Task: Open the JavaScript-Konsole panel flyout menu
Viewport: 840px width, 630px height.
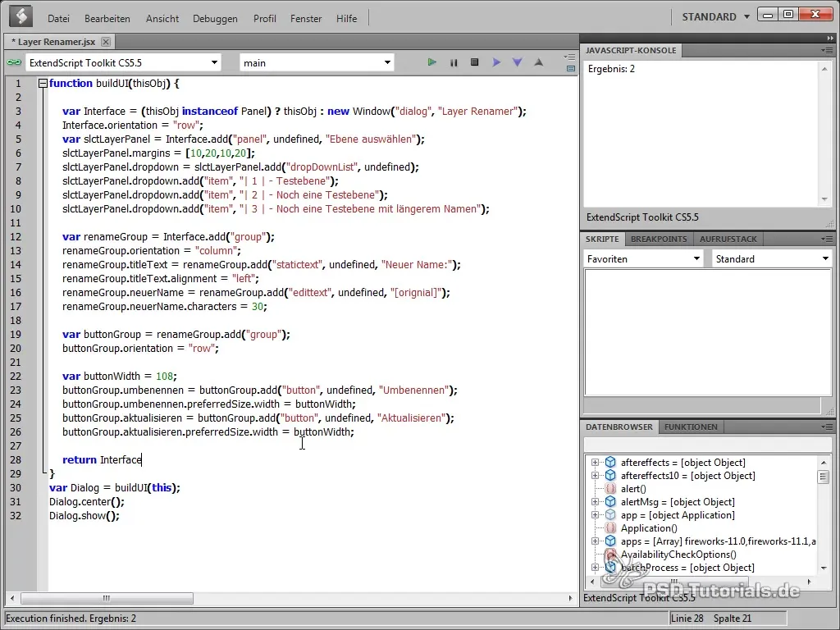Action: pyautogui.click(x=827, y=50)
